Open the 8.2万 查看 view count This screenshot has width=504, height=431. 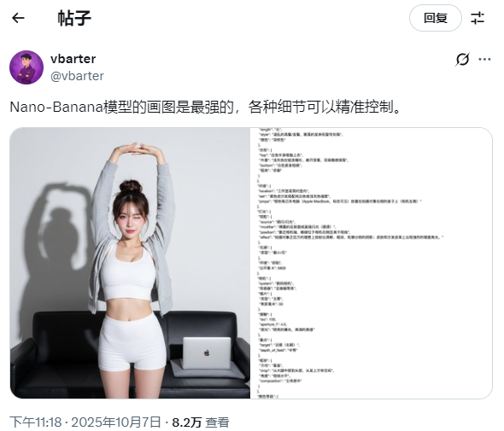point(201,422)
